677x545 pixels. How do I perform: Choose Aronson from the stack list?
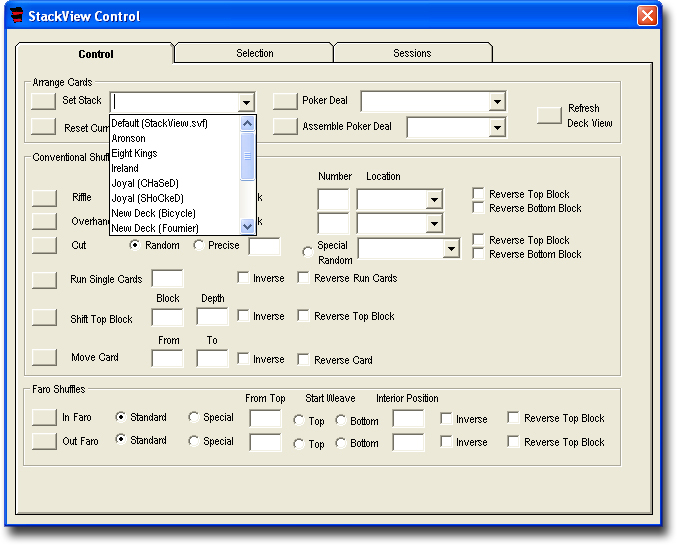[175, 138]
